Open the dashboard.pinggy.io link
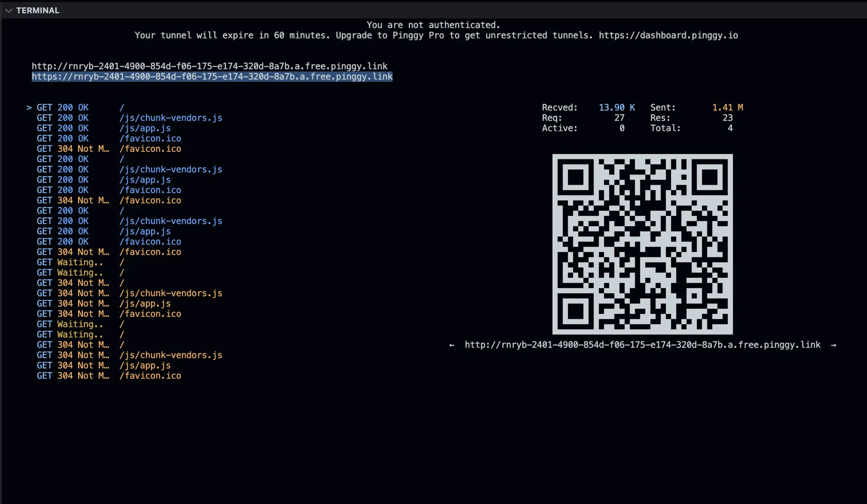 [668, 35]
